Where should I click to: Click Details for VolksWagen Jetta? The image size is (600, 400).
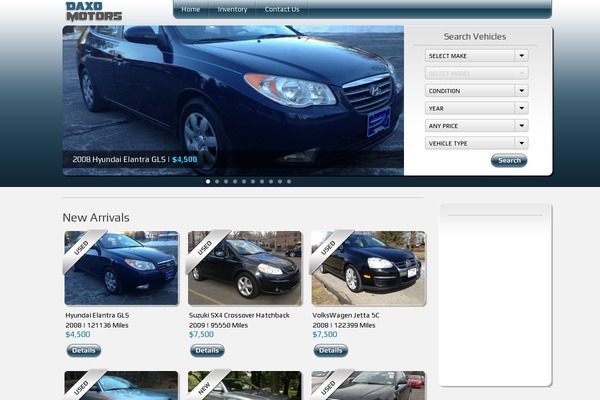(331, 350)
